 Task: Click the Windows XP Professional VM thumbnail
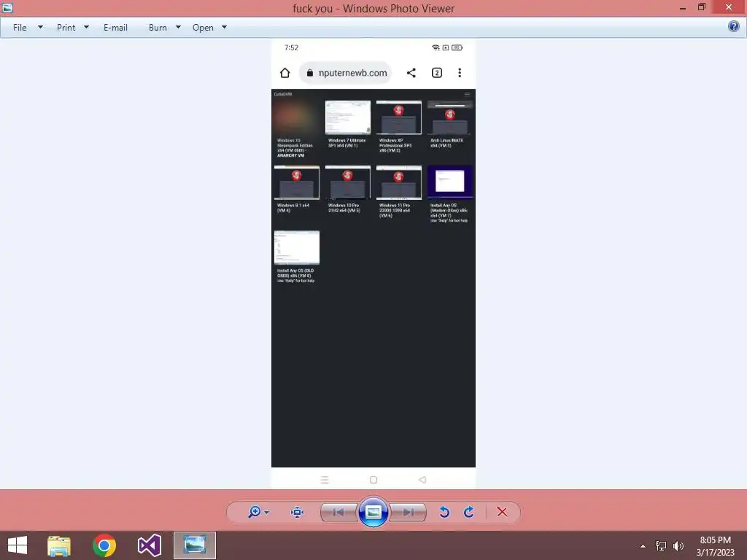click(399, 117)
